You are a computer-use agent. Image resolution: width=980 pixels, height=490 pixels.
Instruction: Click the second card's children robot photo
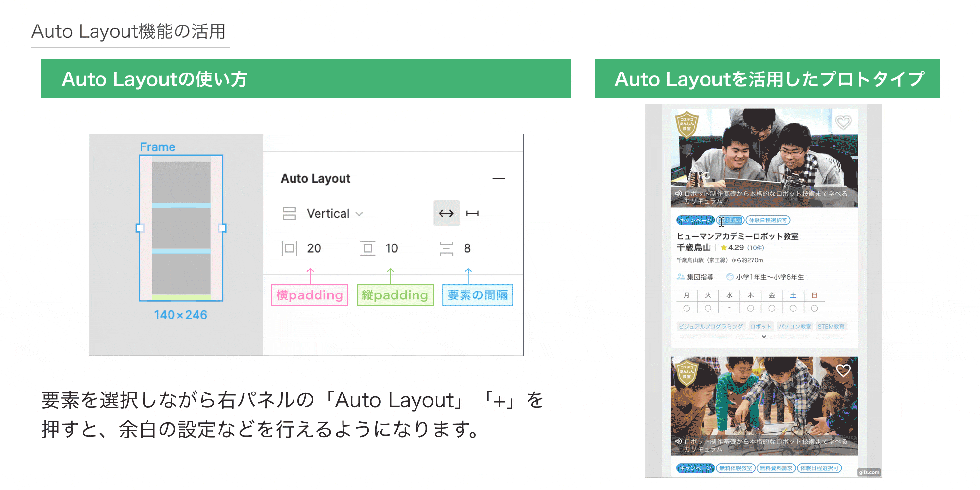(764, 406)
